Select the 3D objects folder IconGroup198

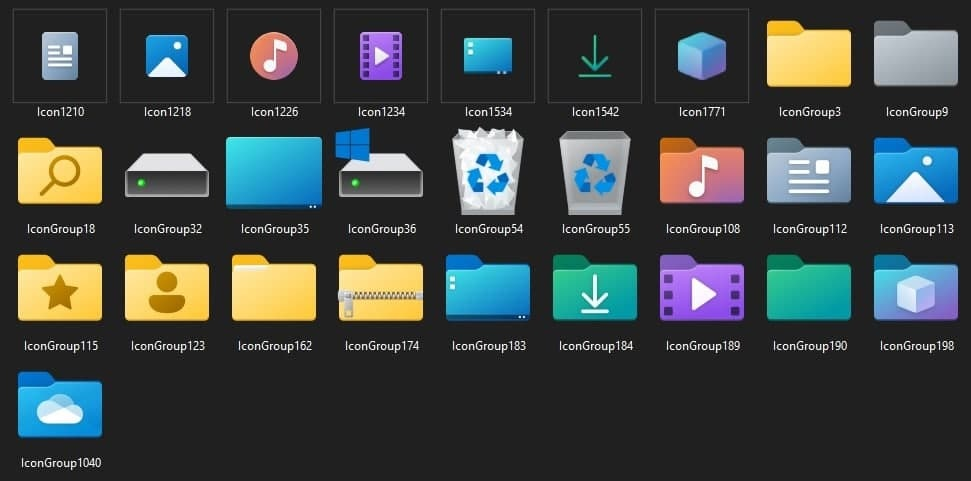[x=916, y=288]
